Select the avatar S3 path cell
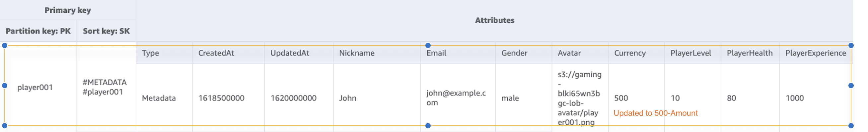868x132 pixels. [x=580, y=98]
